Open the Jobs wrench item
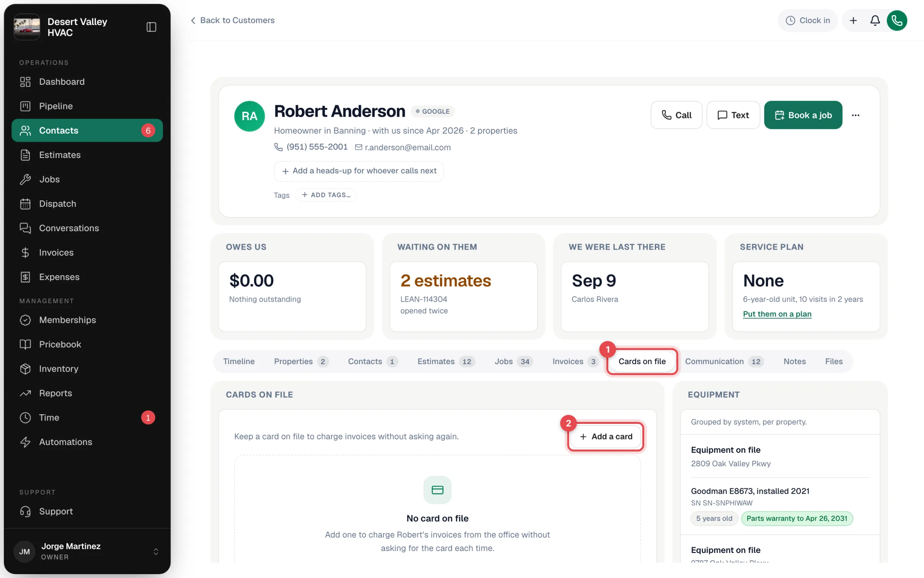This screenshot has height=578, width=924. click(87, 179)
